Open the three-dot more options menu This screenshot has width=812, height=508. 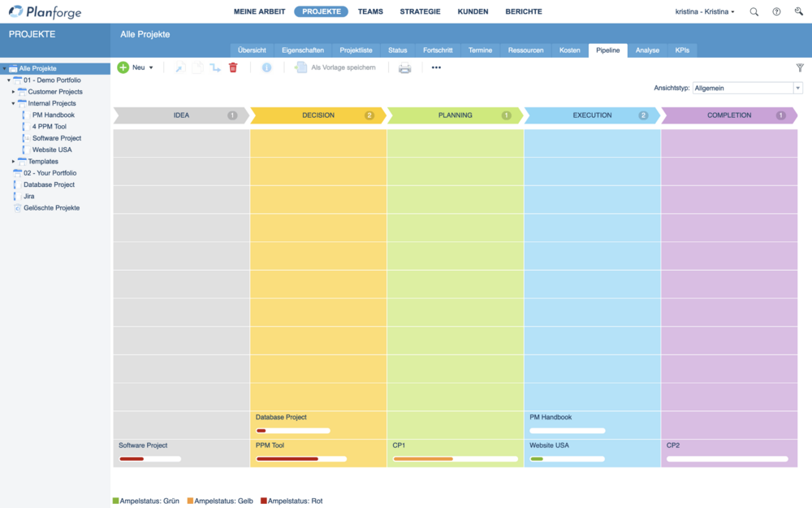click(436, 67)
